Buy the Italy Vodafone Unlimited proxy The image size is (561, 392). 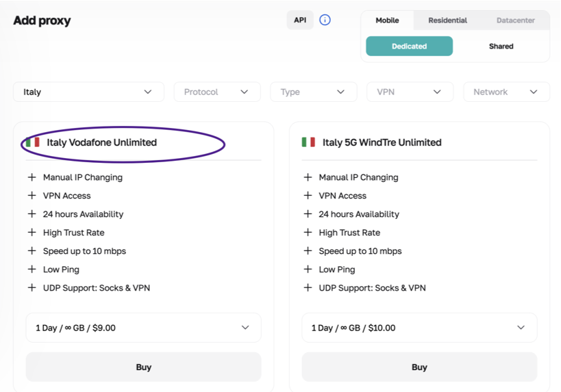point(143,367)
